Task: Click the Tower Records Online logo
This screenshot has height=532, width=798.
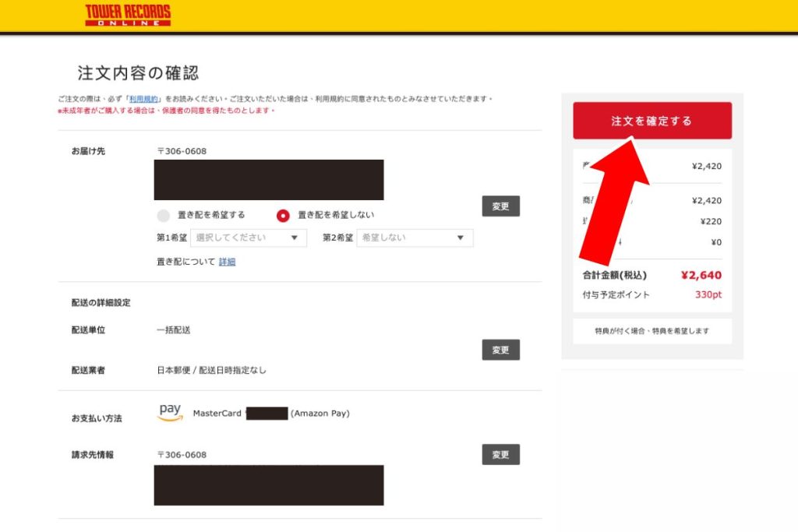Action: (128, 15)
